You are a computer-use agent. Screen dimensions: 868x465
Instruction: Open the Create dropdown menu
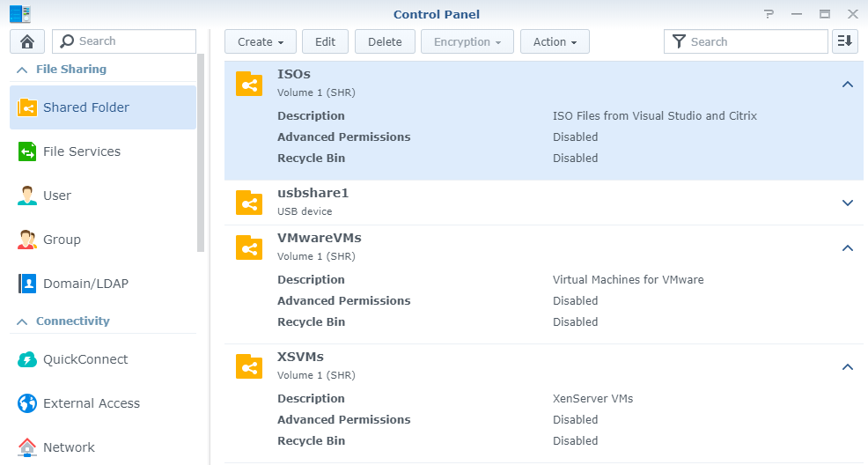pos(261,41)
